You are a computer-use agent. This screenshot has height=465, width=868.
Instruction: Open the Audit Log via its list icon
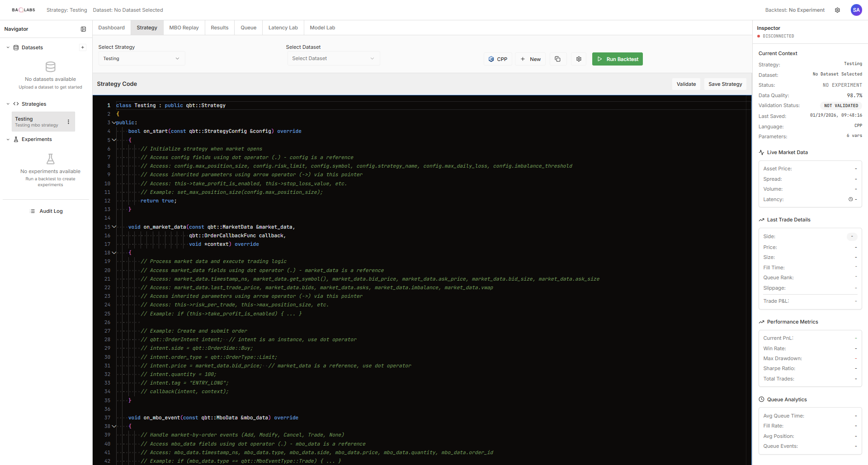coord(32,211)
